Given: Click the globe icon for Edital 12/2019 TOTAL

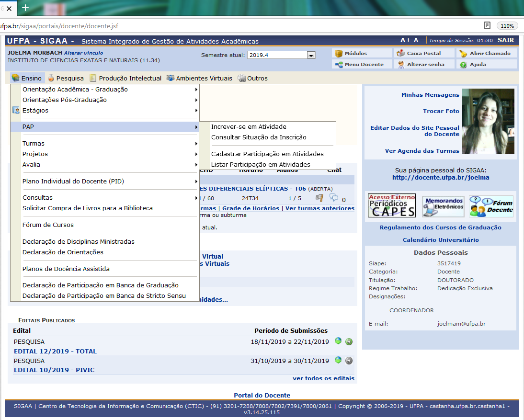Looking at the screenshot, I should click(x=338, y=341).
